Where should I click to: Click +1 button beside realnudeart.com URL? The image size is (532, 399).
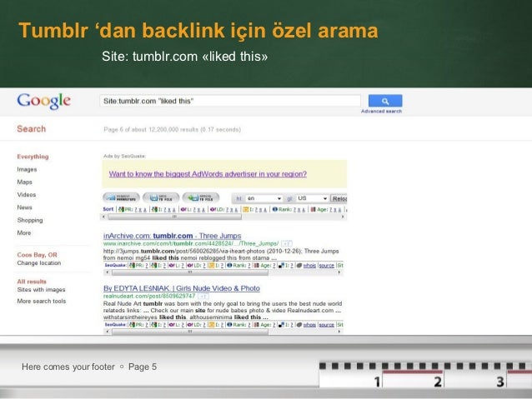203,297
